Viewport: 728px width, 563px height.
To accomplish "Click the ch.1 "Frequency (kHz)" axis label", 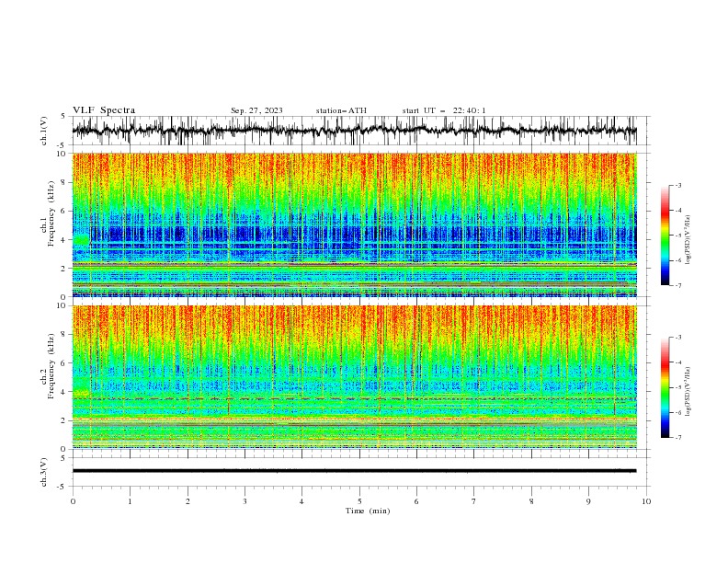I will 51,213.
